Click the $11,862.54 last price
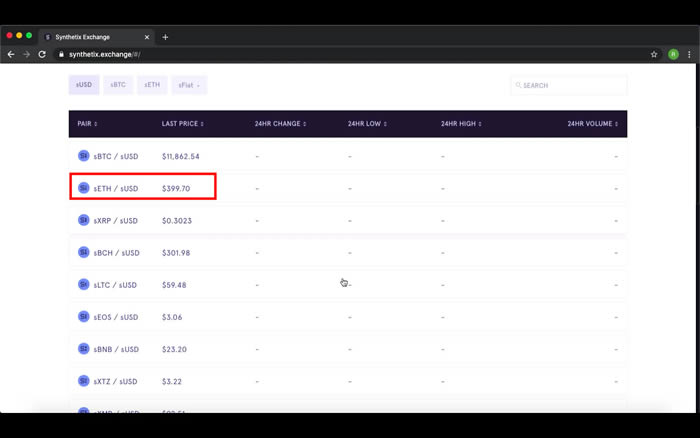 click(181, 156)
